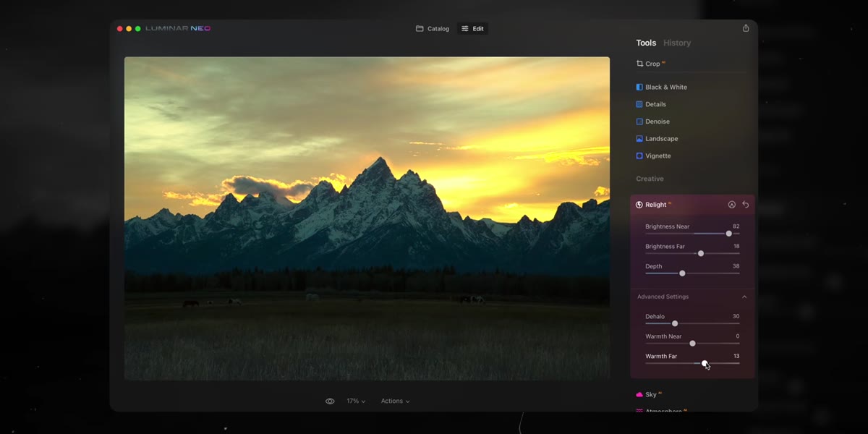Screen dimensions: 868x434
Task: Click the Brightness Far slider handle
Action: [700, 253]
